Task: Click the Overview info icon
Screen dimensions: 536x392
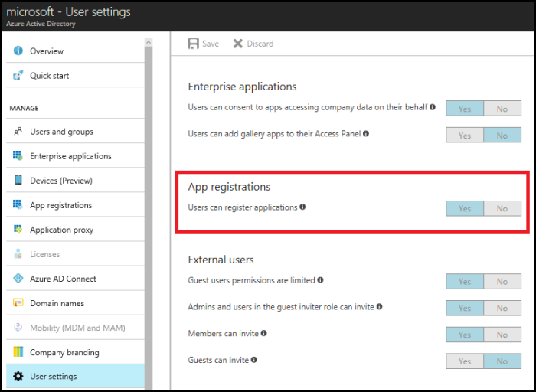Action: pyautogui.click(x=18, y=51)
